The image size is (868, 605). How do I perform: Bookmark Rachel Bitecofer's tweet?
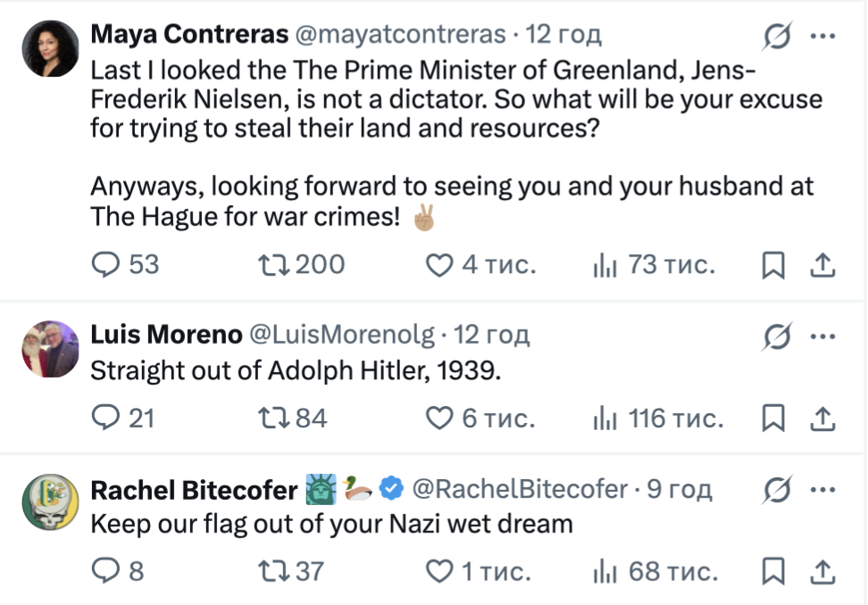773,571
